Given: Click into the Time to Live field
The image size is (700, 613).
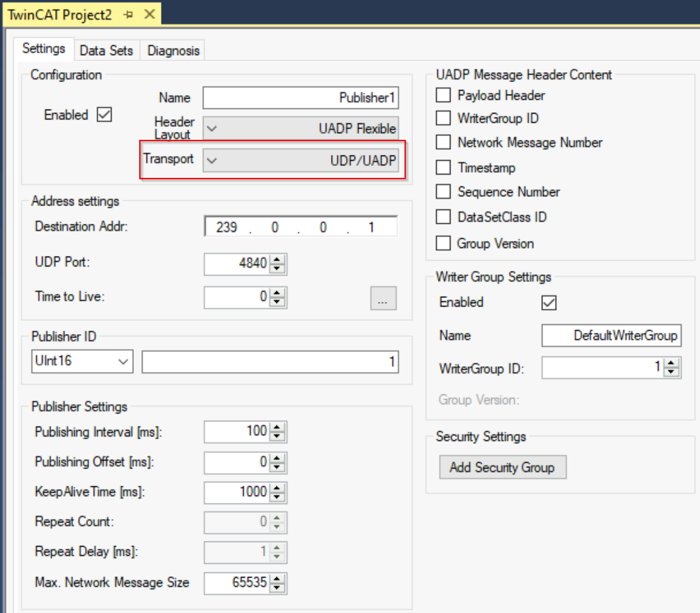Looking at the screenshot, I should pos(236,297).
